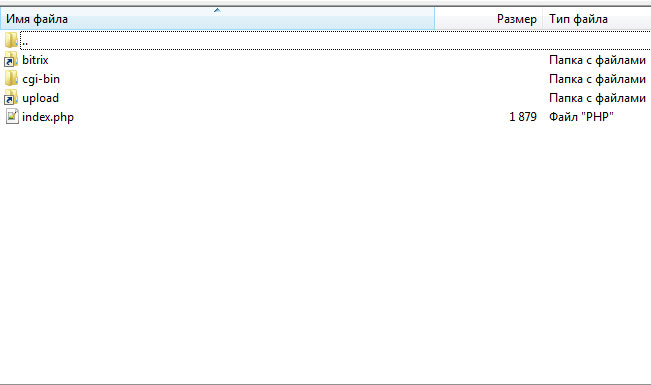
Task: Select the index.php file icon
Action: pos(12,117)
